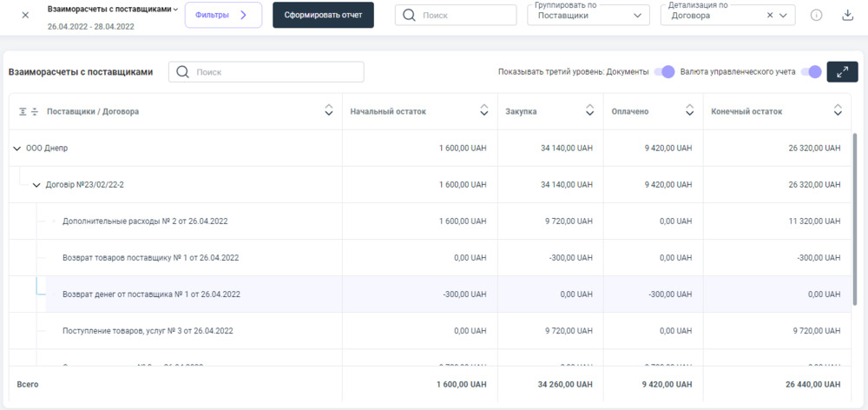868x410 pixels.
Task: Close the report with the X icon
Action: [25, 16]
